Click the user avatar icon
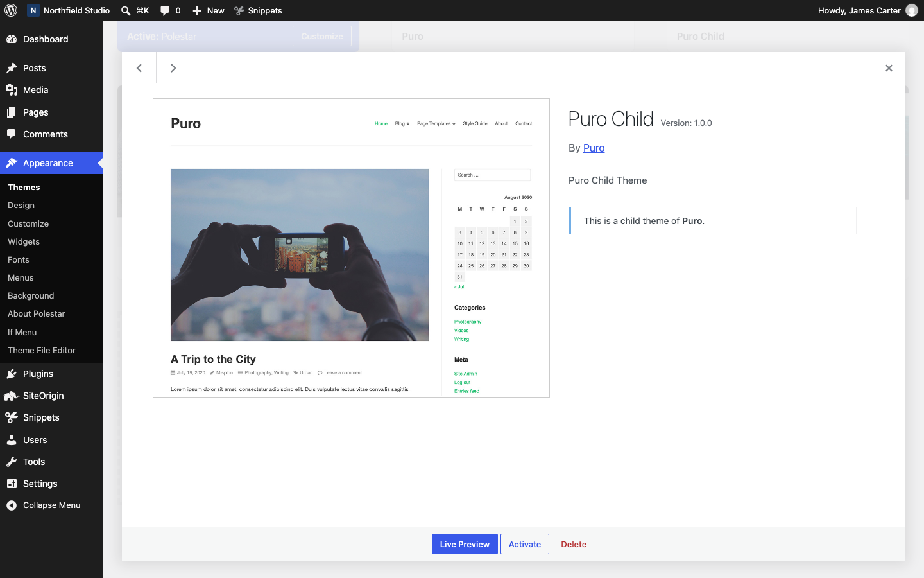Viewport: 924px width, 578px height. [x=912, y=10]
